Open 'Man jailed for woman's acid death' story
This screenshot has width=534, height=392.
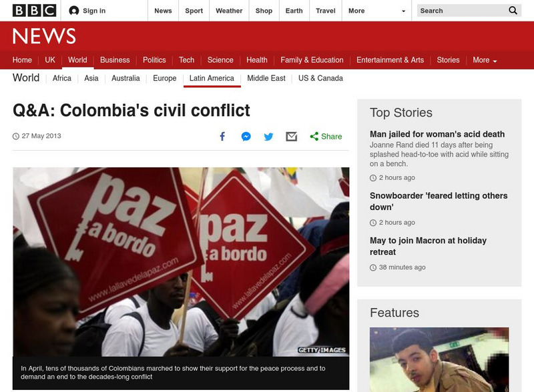point(437,134)
